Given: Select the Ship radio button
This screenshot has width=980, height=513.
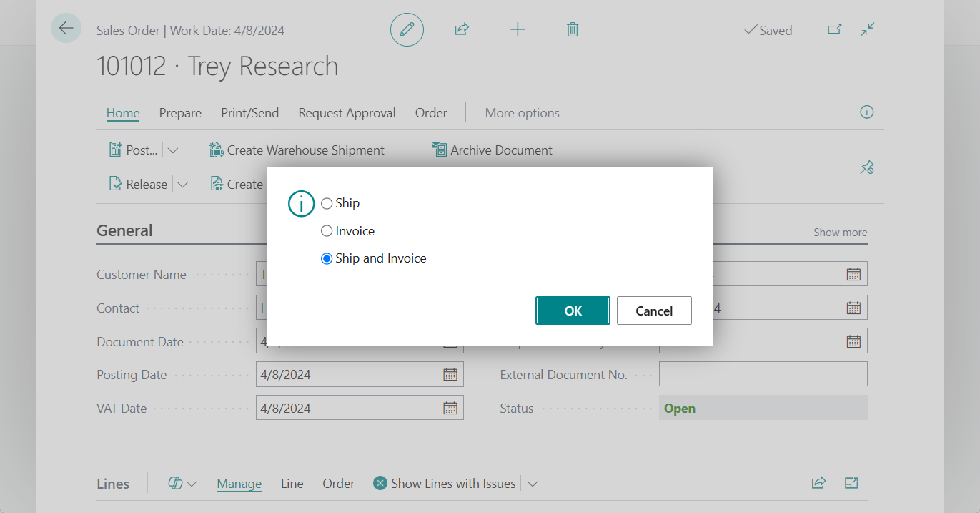Looking at the screenshot, I should (327, 203).
